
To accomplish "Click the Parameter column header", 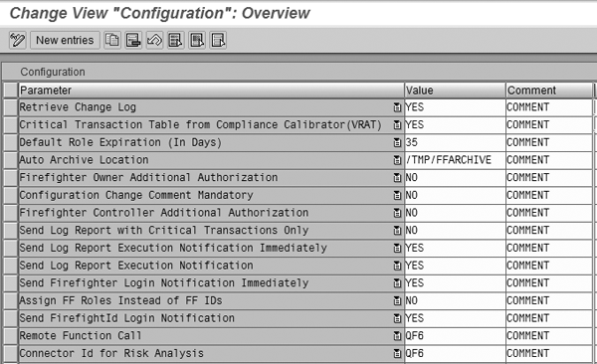I will (x=211, y=91).
